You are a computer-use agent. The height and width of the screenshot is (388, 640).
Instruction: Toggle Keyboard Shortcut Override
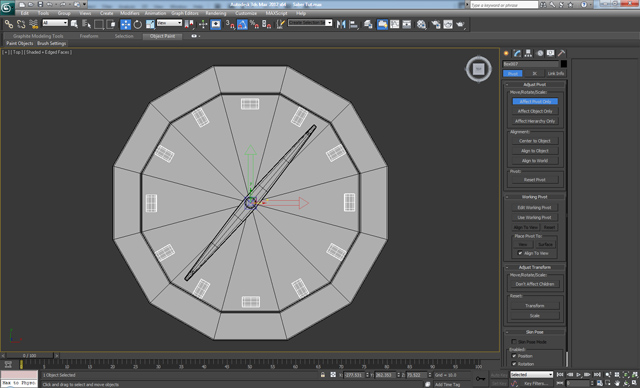(216, 24)
